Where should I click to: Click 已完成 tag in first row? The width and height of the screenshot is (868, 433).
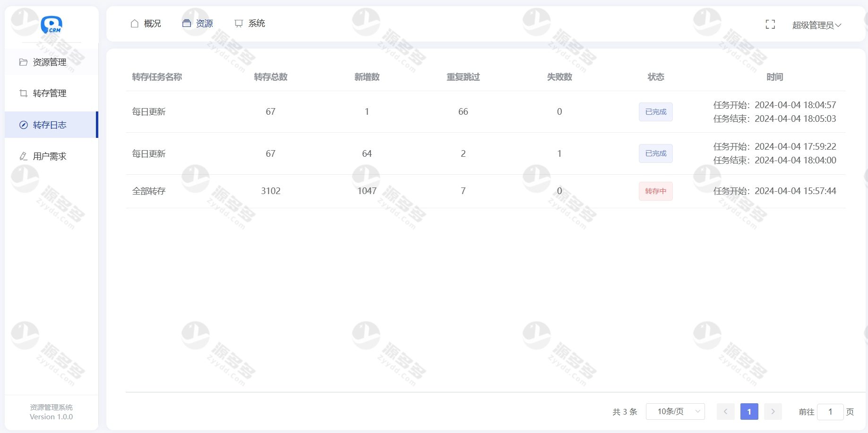655,112
